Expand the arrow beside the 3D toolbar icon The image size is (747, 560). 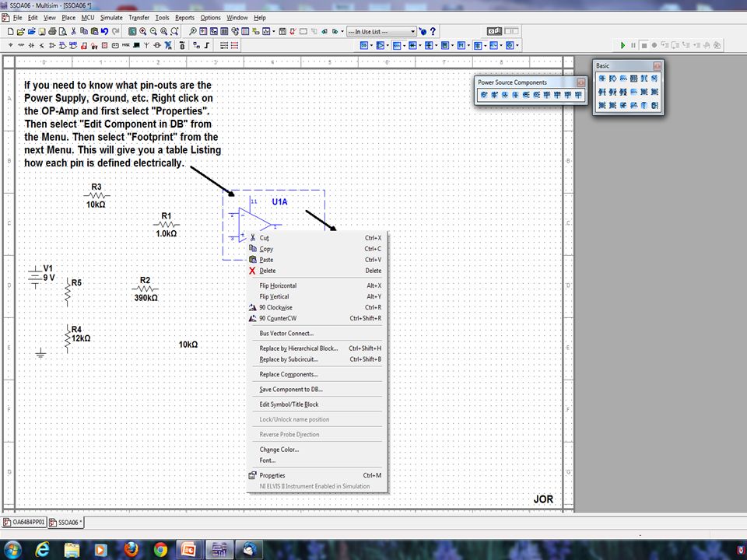[372, 46]
